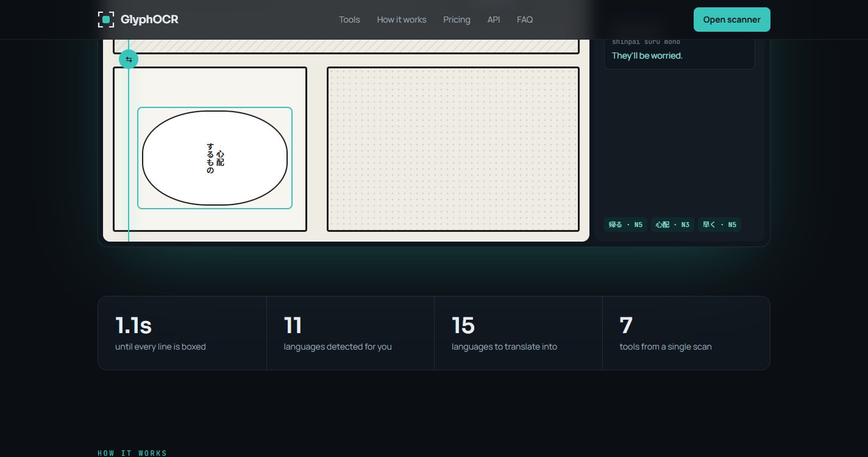Jump to the FAQ section link
The height and width of the screenshot is (457, 868).
click(x=525, y=20)
